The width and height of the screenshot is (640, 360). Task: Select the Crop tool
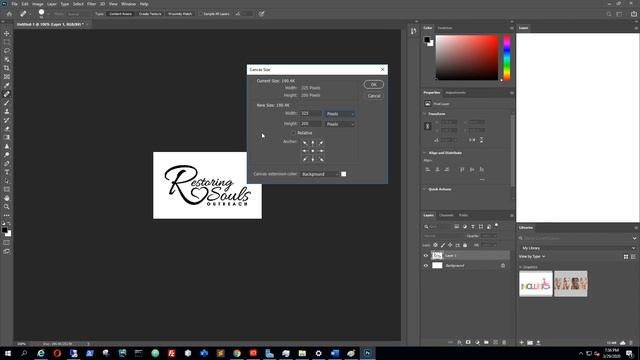click(x=7, y=68)
